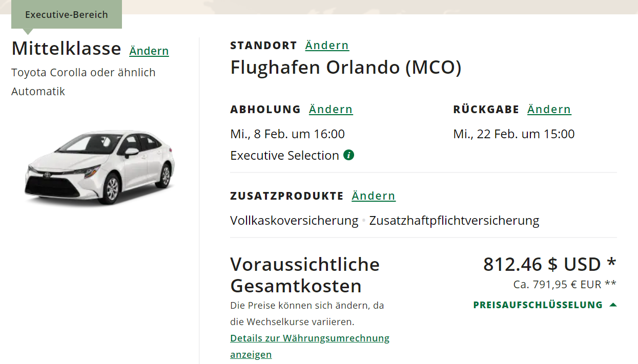Click the Executive Selection label
Screen dimensions: 638x364
[x=284, y=156]
